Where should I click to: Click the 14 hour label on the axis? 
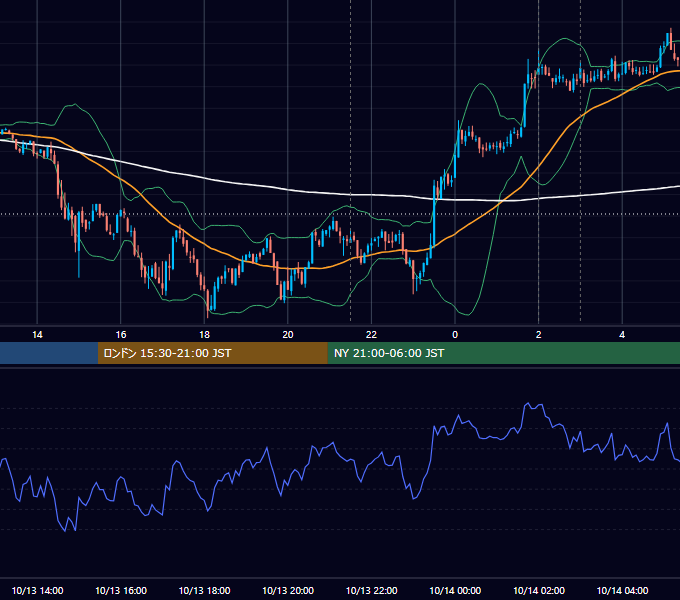[x=37, y=335]
